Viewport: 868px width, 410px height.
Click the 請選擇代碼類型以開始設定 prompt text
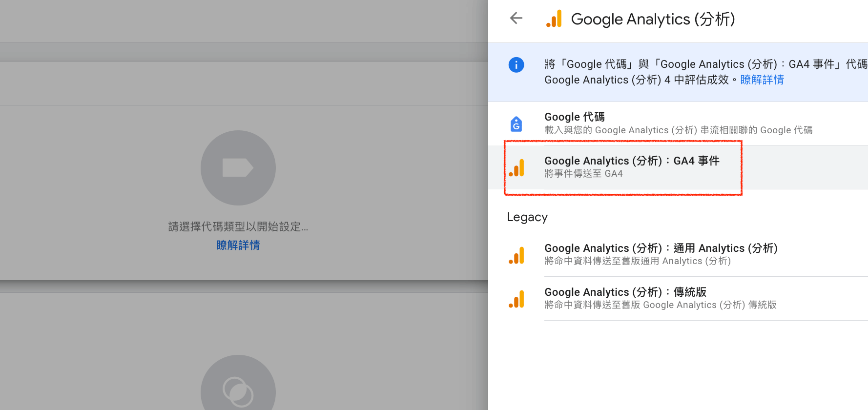coord(238,226)
